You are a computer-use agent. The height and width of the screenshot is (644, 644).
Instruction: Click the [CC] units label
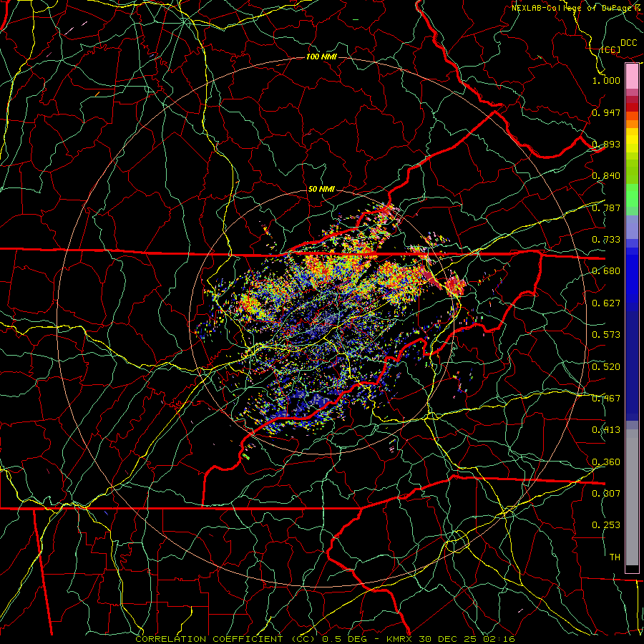tap(611, 50)
